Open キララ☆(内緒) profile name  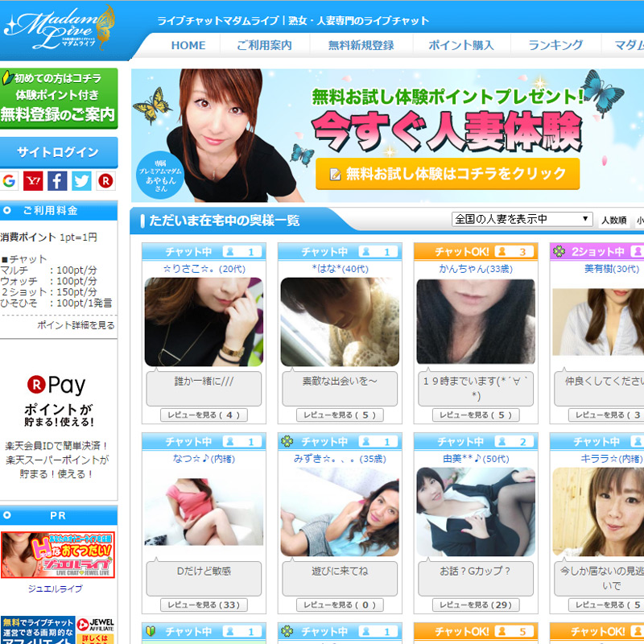(x=612, y=459)
